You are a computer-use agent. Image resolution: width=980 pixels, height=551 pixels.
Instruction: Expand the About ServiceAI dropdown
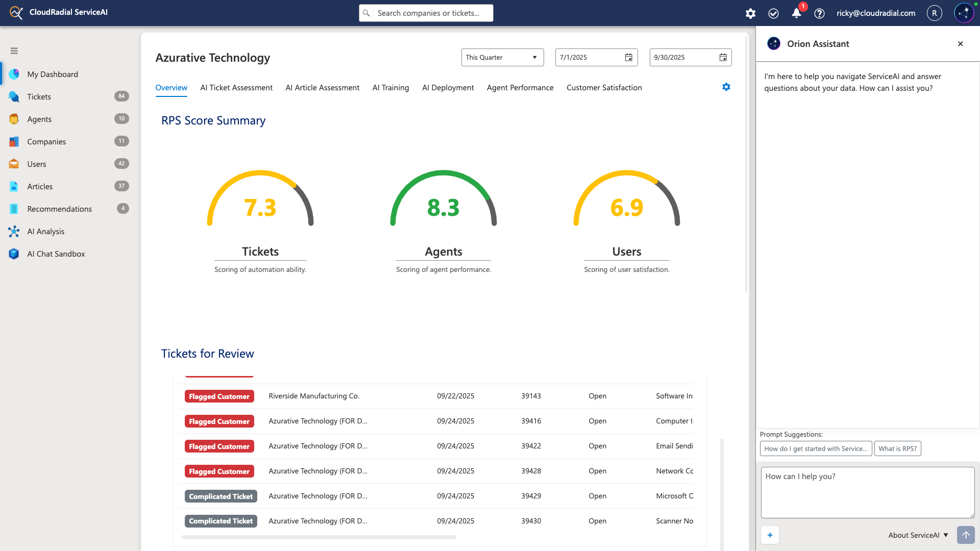click(918, 535)
